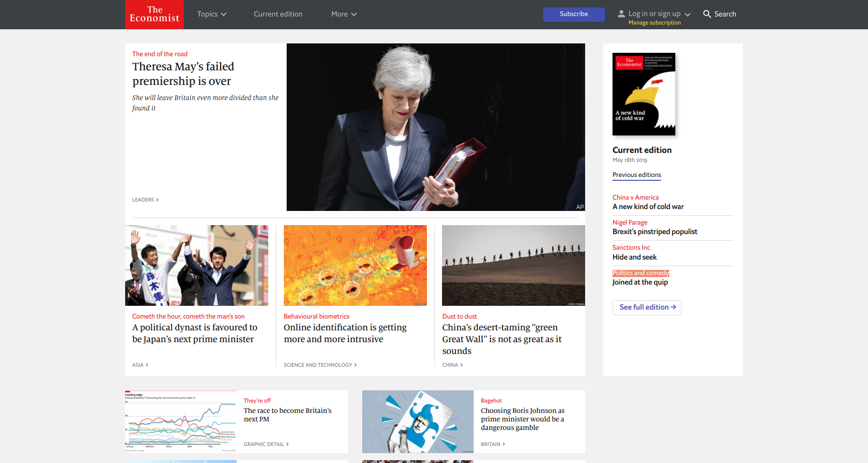Click The Economist logo
Screen dimensions: 868x463
pos(154,14)
